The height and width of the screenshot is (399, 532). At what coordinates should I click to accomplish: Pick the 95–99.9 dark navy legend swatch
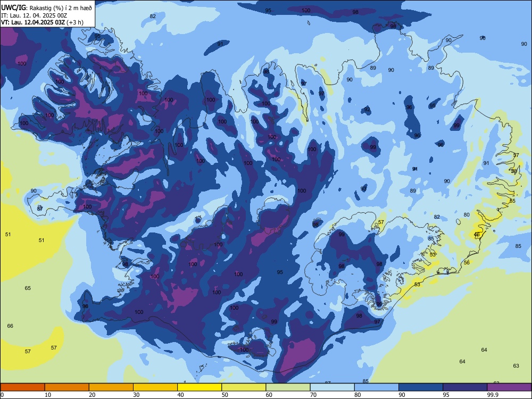tap(465, 387)
